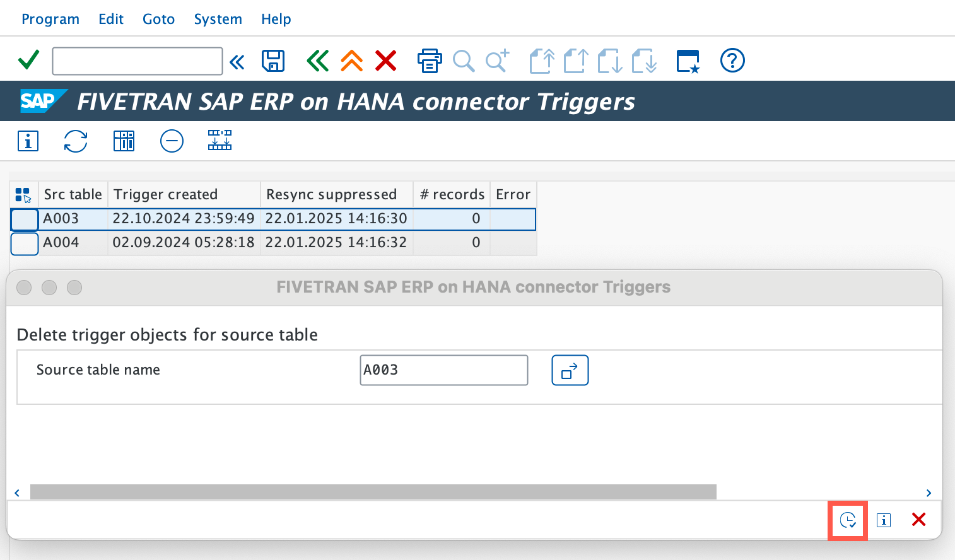955x560 pixels.
Task: Click the orange Exit up-arrows icon
Action: tap(352, 61)
